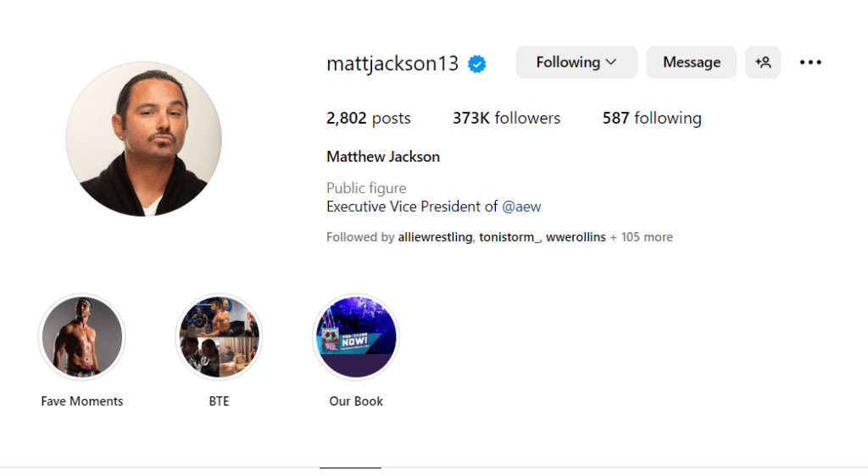Open the Following dropdown button
This screenshot has width=868, height=476.
coord(576,63)
